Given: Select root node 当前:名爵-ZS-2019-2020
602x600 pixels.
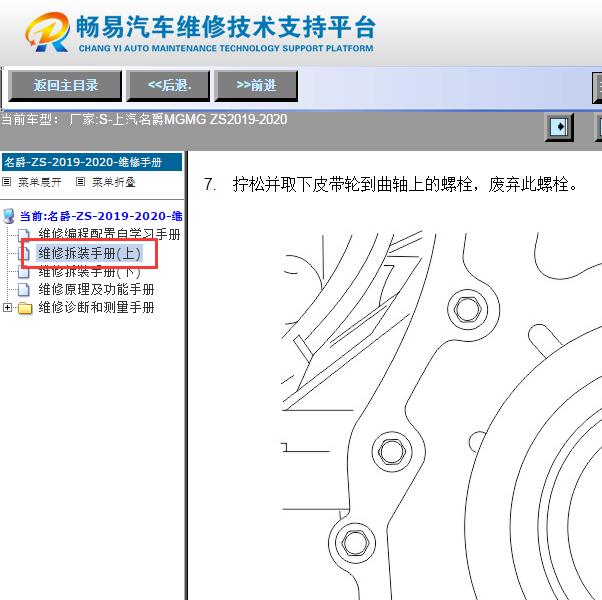Looking at the screenshot, I should click(101, 216).
